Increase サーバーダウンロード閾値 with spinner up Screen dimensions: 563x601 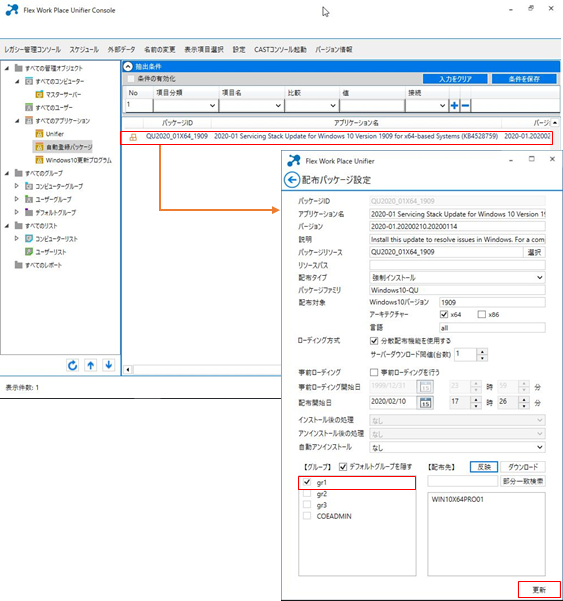click(482, 351)
